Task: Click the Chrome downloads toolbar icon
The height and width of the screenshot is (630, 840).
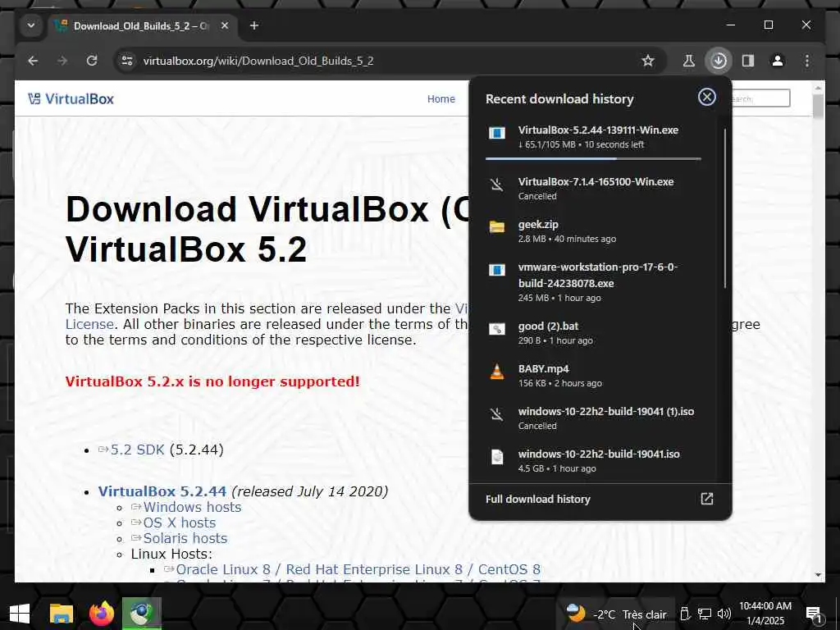Action: (x=719, y=61)
